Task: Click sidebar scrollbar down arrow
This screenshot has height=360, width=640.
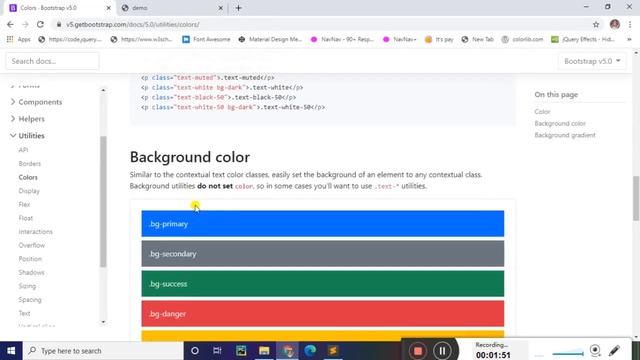Action: (103, 322)
